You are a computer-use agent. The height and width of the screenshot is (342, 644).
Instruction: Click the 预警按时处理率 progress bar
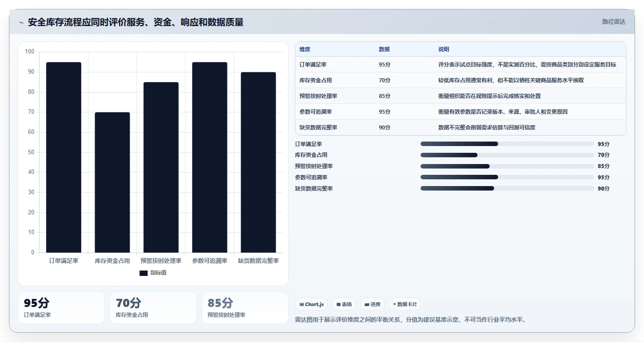pyautogui.click(x=507, y=166)
